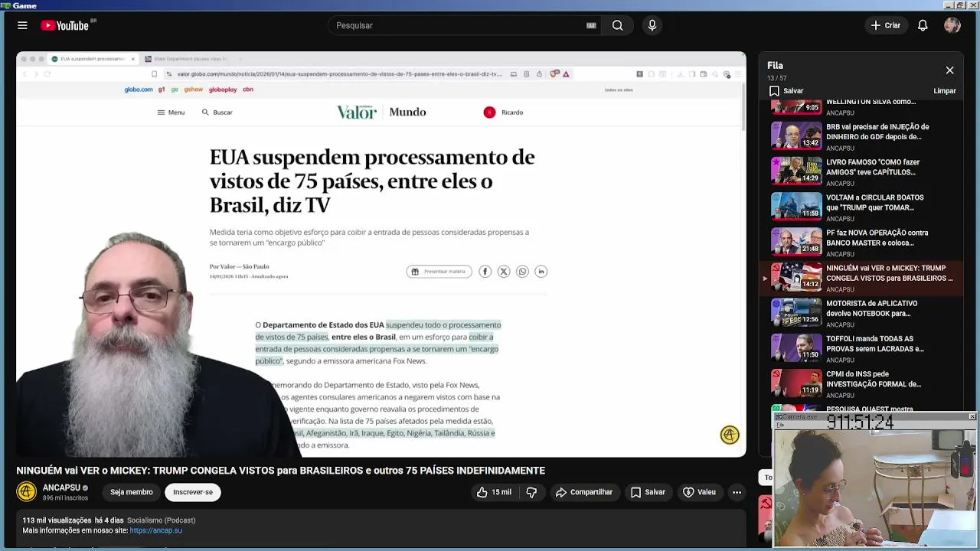The height and width of the screenshot is (551, 980).
Task: Close the Fila queue panel
Action: (949, 70)
